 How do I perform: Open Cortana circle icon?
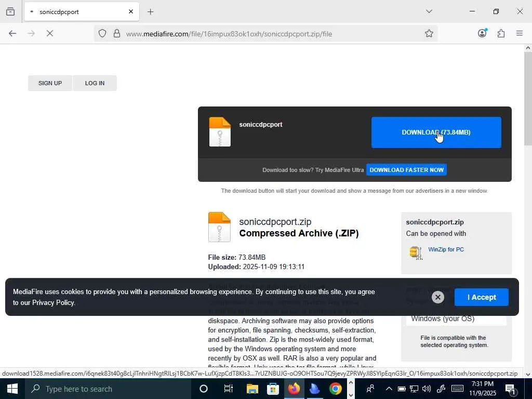click(x=203, y=389)
